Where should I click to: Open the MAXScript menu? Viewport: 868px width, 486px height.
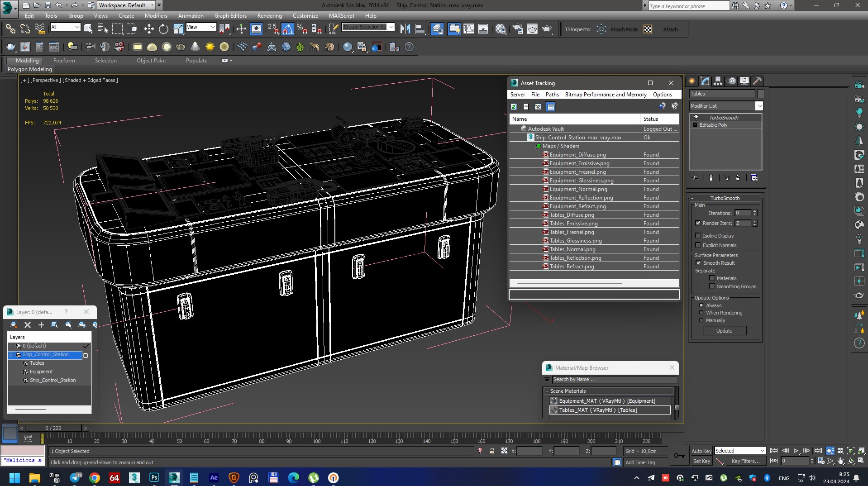click(341, 16)
